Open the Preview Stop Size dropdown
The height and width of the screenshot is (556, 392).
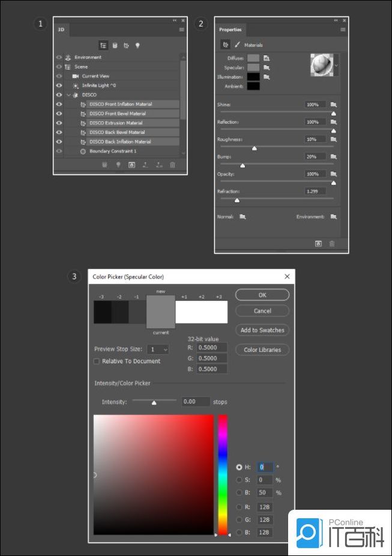point(158,349)
